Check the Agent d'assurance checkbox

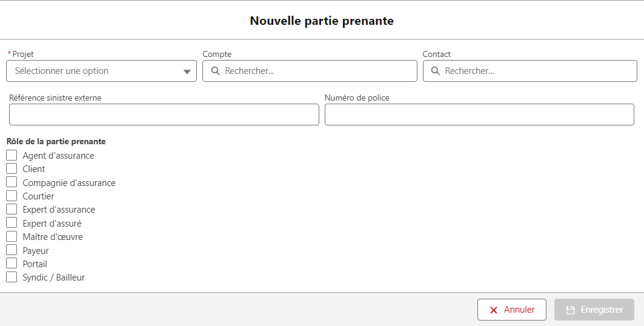(12, 155)
